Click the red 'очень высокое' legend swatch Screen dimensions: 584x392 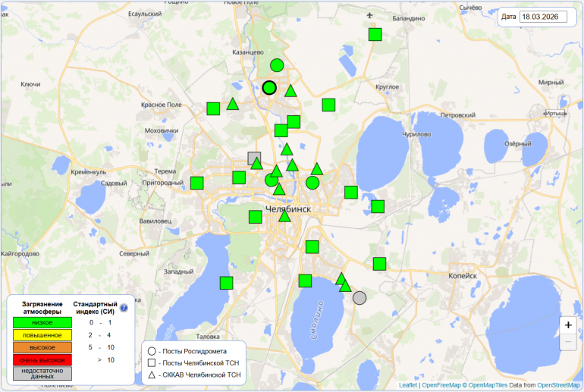[42, 360]
